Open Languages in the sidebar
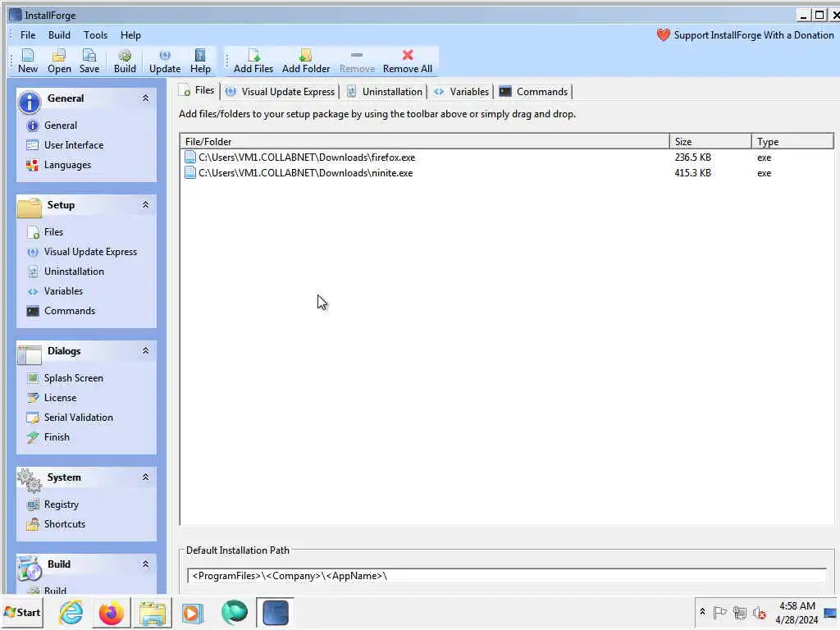Viewport: 840px width, 630px height. pyautogui.click(x=67, y=165)
